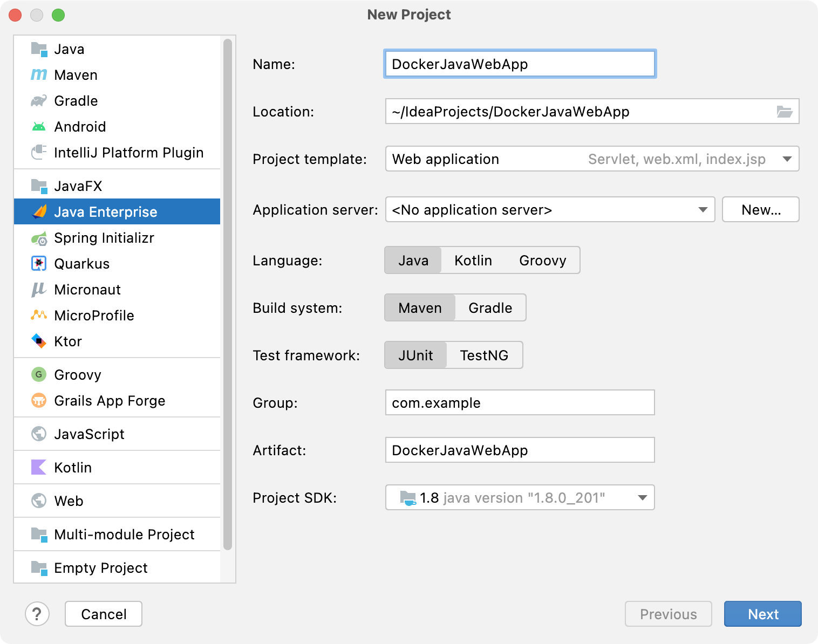Select Maven in the project type list
818x644 pixels.
coord(117,75)
